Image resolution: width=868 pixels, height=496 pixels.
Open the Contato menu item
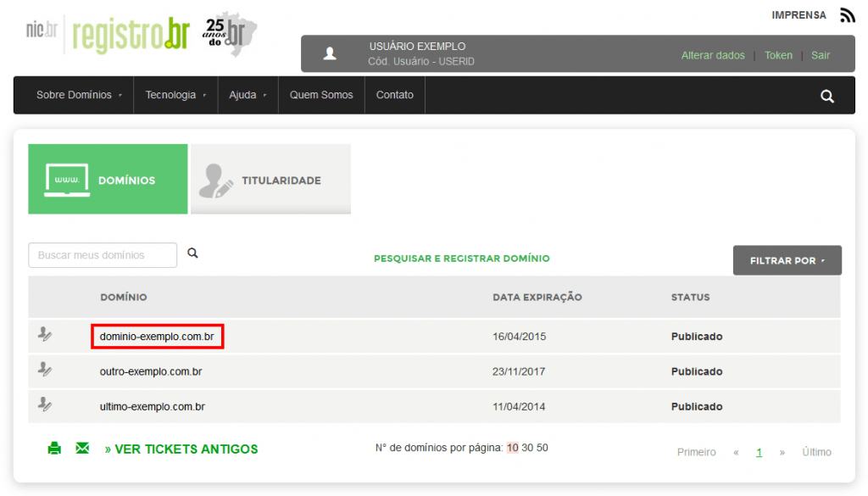coord(395,95)
